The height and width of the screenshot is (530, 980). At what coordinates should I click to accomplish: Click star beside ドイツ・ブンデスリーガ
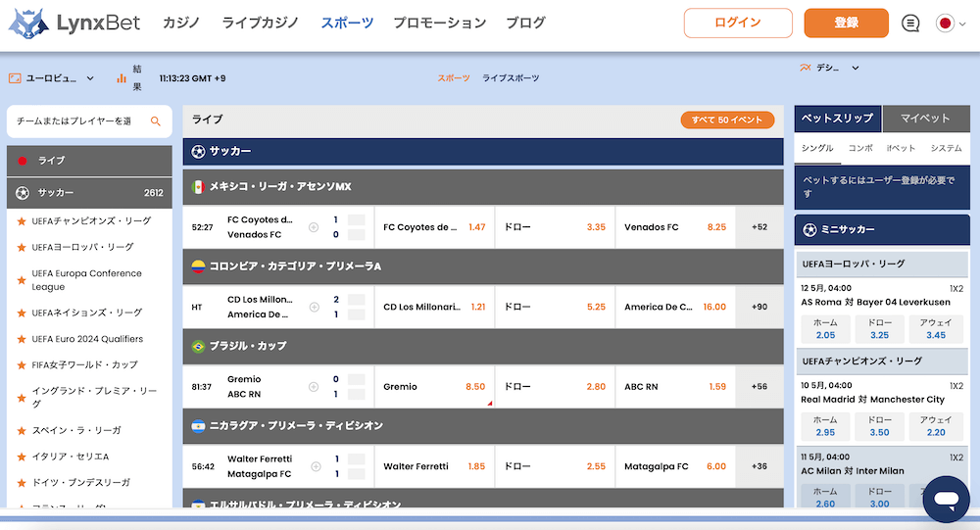[22, 483]
